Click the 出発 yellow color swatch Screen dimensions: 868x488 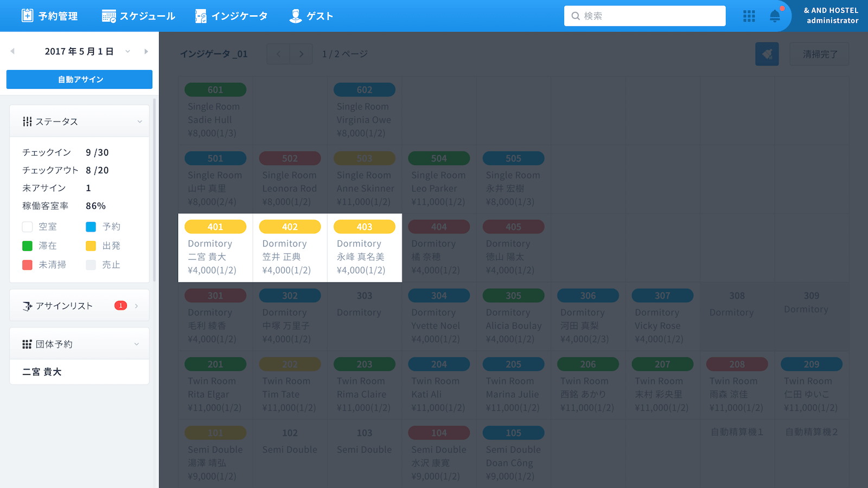point(91,246)
